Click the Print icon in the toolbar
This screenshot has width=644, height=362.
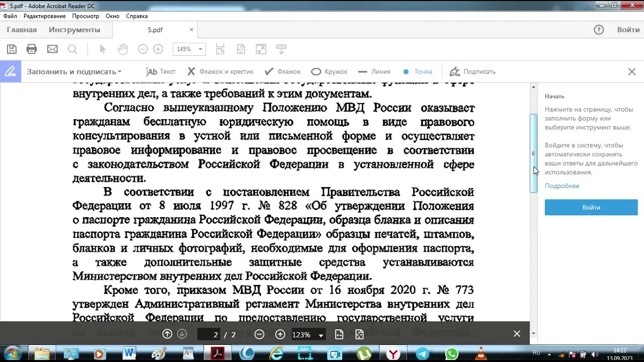pos(32,49)
